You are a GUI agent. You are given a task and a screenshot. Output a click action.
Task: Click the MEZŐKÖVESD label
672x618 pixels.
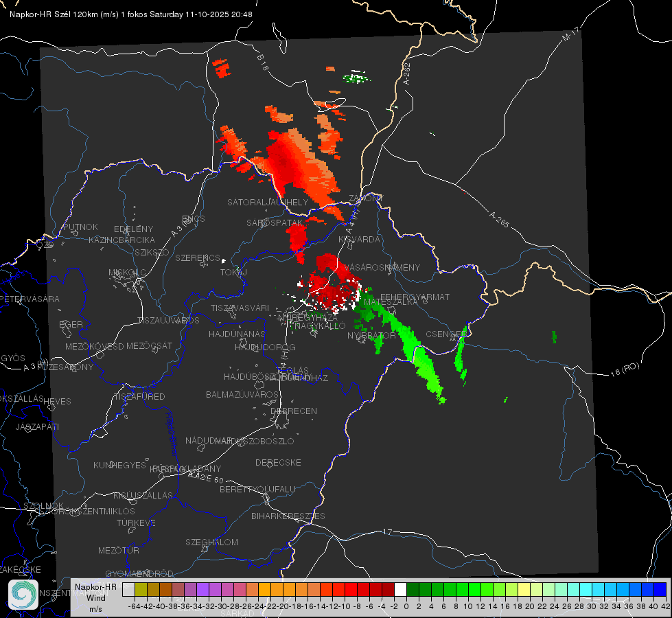point(94,346)
